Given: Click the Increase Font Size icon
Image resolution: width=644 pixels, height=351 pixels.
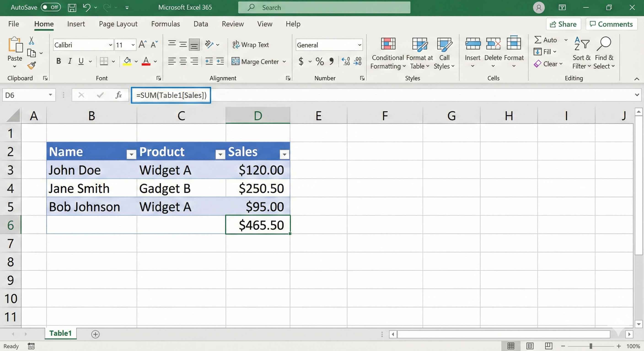Looking at the screenshot, I should click(x=142, y=45).
